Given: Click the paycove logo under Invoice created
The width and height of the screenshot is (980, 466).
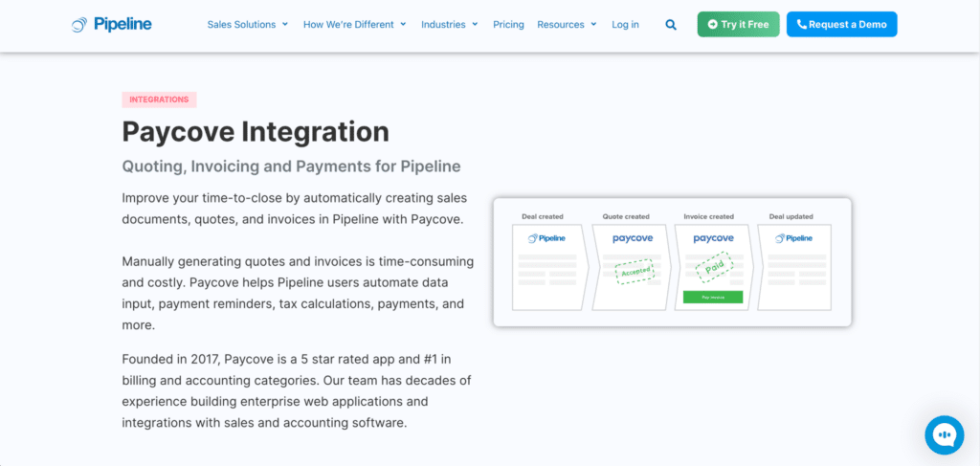Looking at the screenshot, I should (x=713, y=238).
